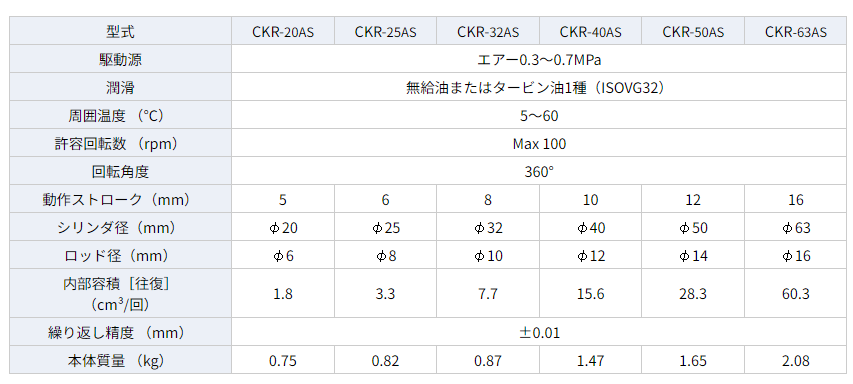
Task: Select the 駆動源 row label
Action: [121, 59]
